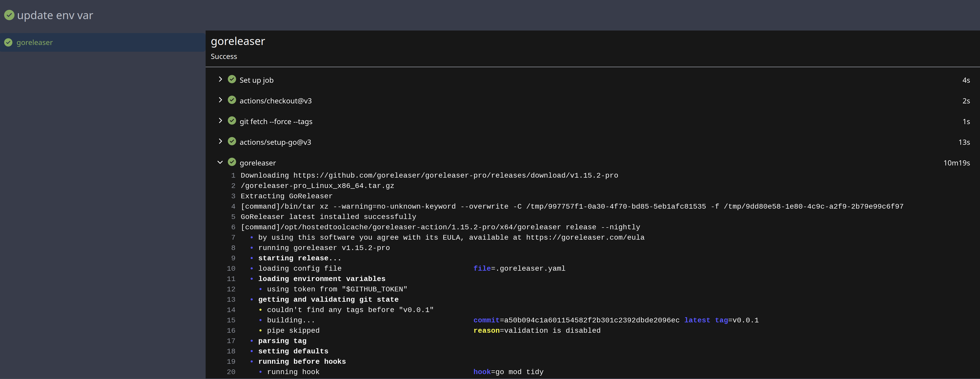980x379 pixels.
Task: Click the 'using token from "$GITHUB_TOKEN"' line
Action: tap(337, 289)
